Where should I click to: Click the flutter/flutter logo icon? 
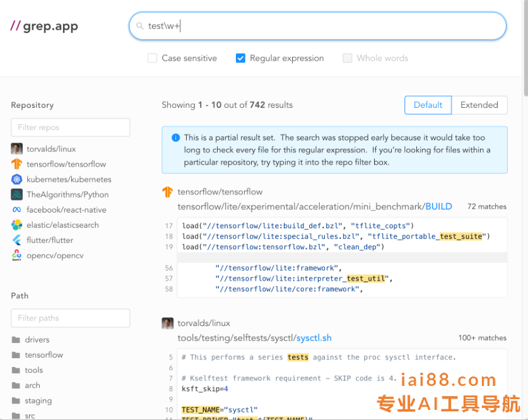[16, 240]
